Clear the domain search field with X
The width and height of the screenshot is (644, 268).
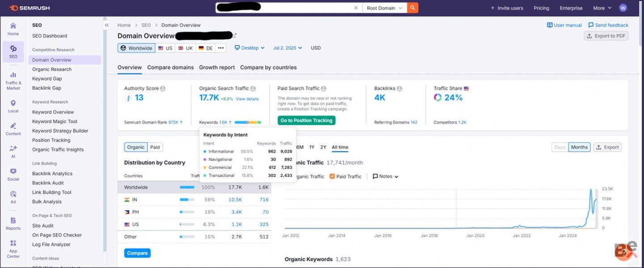tap(356, 8)
